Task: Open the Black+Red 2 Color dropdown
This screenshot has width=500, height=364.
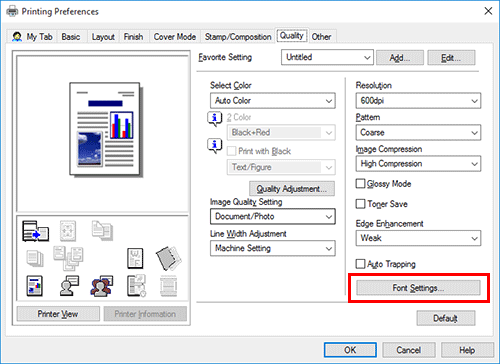Action: point(281,133)
